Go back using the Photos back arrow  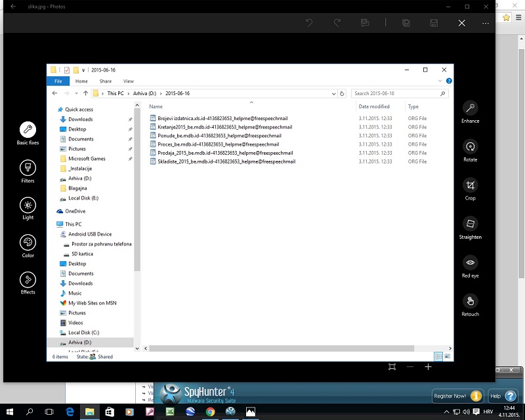(13, 7)
